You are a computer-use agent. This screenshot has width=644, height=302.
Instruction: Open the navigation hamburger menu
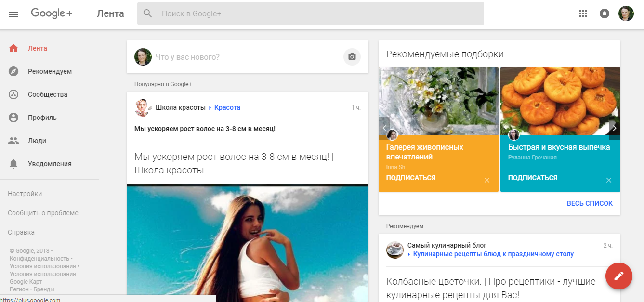pos(13,13)
